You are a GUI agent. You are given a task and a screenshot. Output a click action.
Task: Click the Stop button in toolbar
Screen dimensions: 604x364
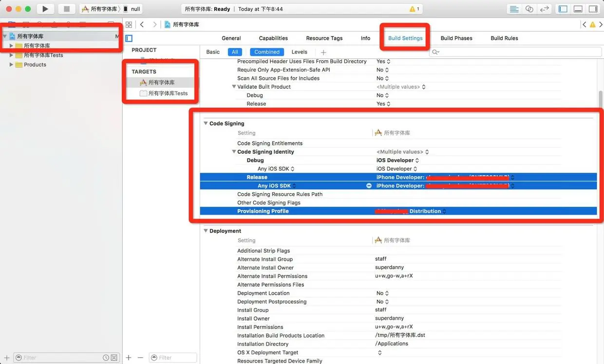[67, 9]
